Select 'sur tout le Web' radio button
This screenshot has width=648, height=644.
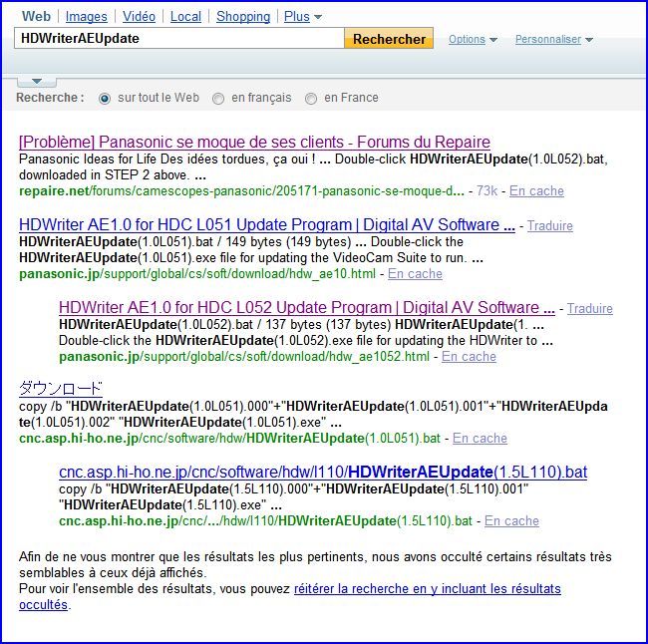tap(105, 99)
